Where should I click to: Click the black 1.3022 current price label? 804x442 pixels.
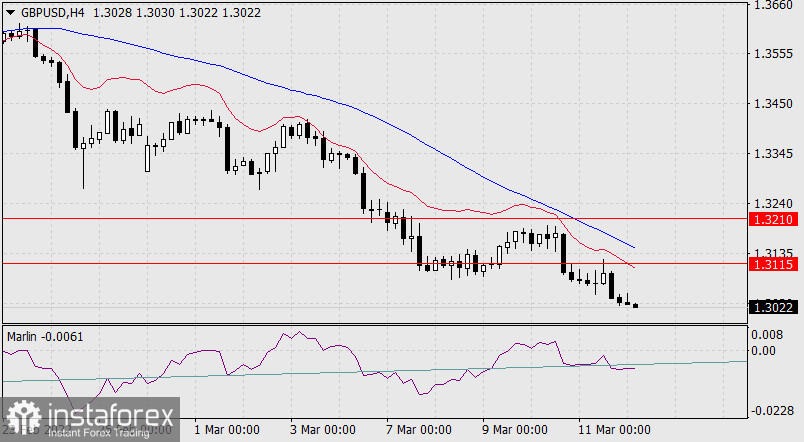click(x=775, y=308)
